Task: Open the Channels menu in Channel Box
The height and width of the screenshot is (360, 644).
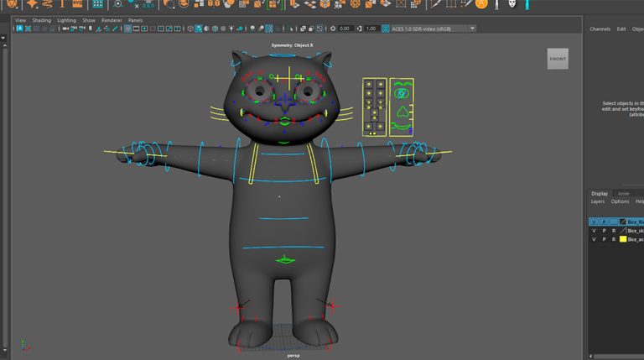Action: [x=600, y=29]
